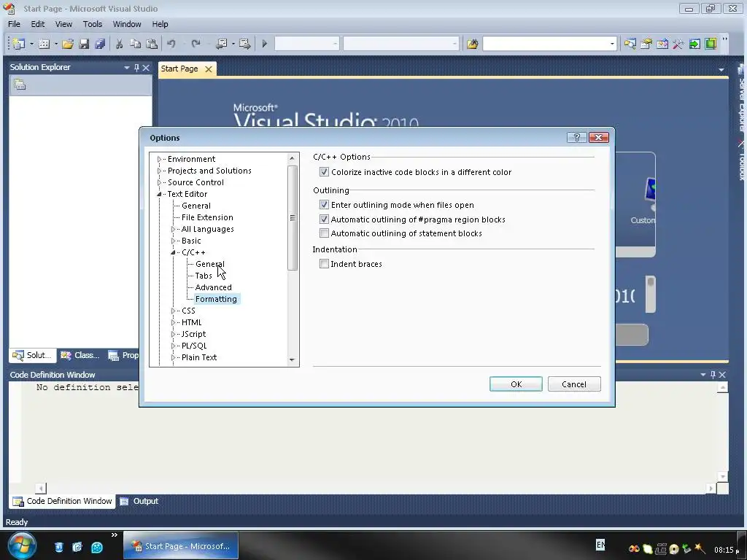The image size is (747, 560).
Task: Enable Automatic outlining of statement blocks
Action: (324, 233)
